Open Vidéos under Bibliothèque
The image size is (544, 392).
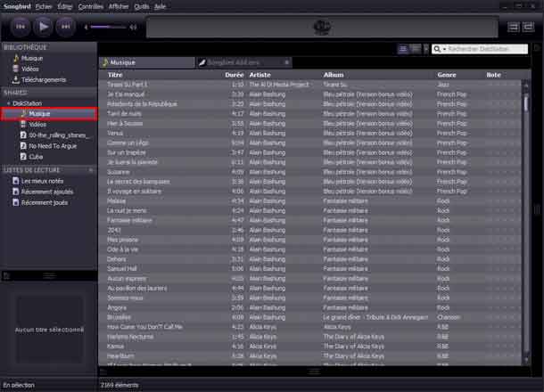coord(29,69)
